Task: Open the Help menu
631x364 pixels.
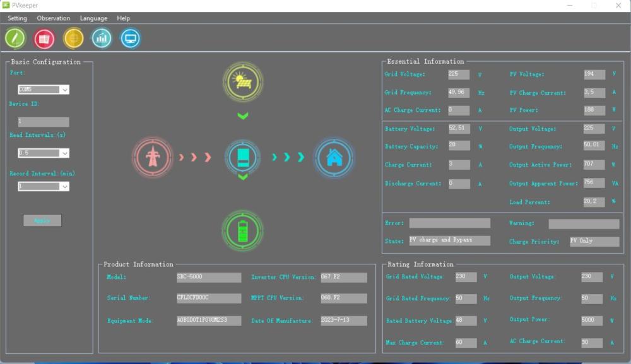Action: pyautogui.click(x=123, y=18)
